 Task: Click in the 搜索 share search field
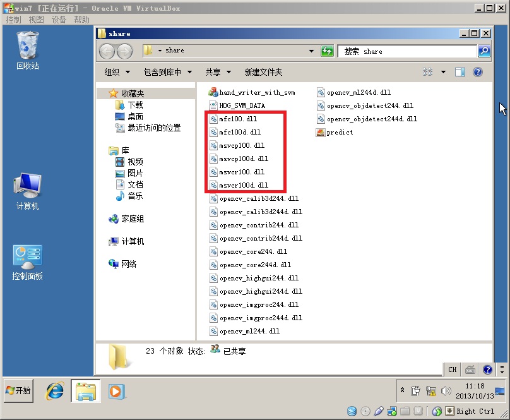point(407,51)
